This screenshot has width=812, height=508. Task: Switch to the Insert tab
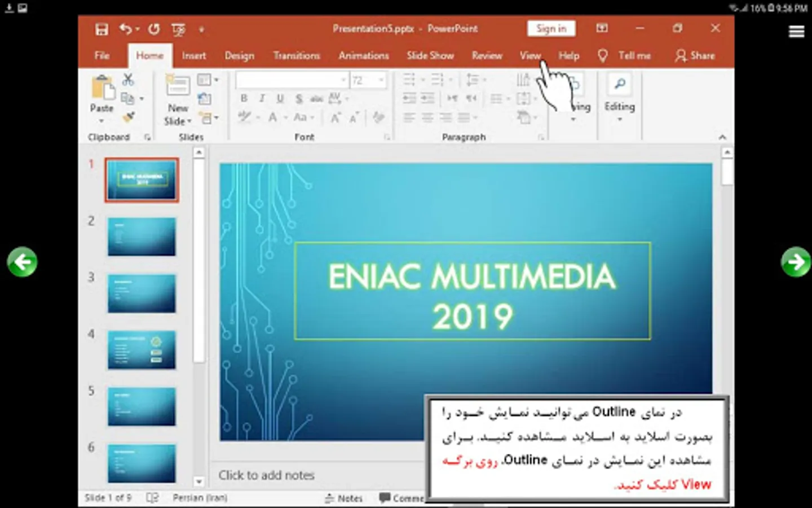(x=194, y=55)
